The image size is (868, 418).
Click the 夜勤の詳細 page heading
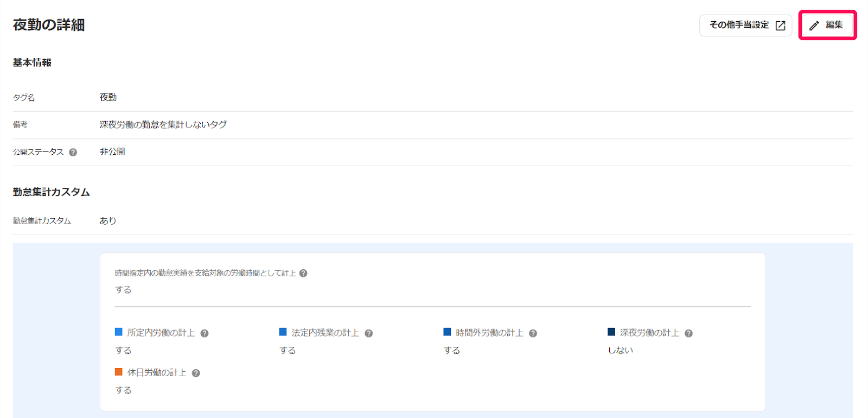pyautogui.click(x=49, y=25)
